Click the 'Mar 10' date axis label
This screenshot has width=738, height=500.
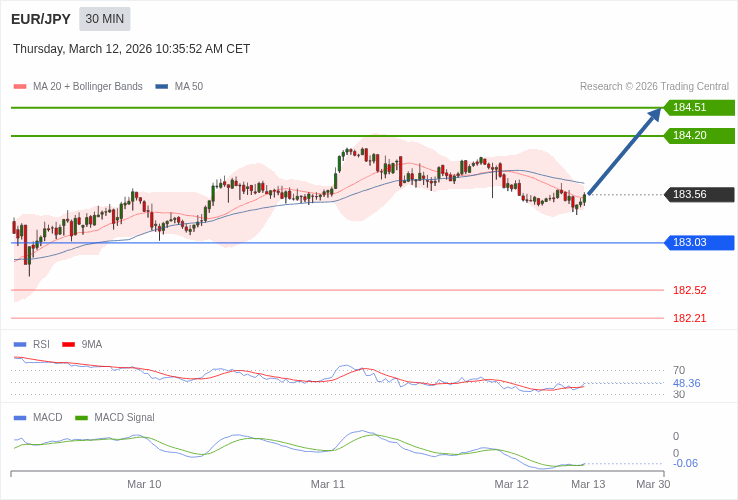[144, 484]
